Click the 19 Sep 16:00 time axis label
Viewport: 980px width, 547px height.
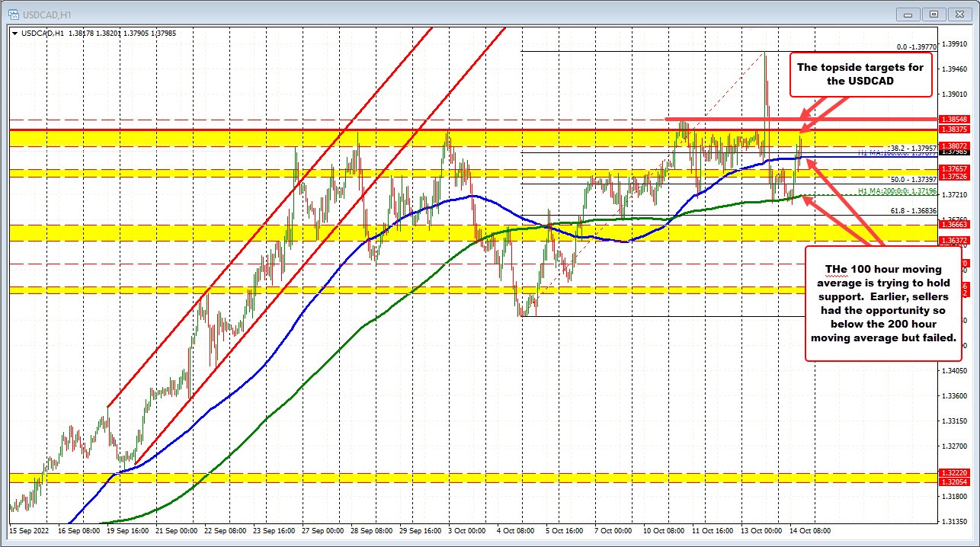pyautogui.click(x=127, y=530)
